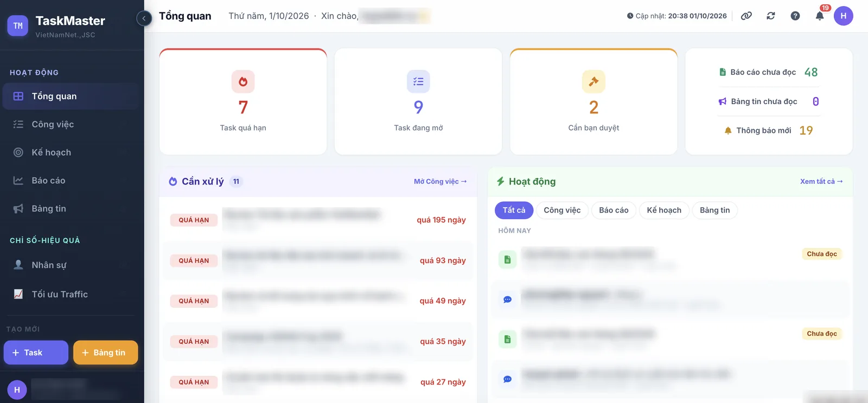Open Công việc in the sidebar
This screenshot has height=403, width=868.
point(72,124)
